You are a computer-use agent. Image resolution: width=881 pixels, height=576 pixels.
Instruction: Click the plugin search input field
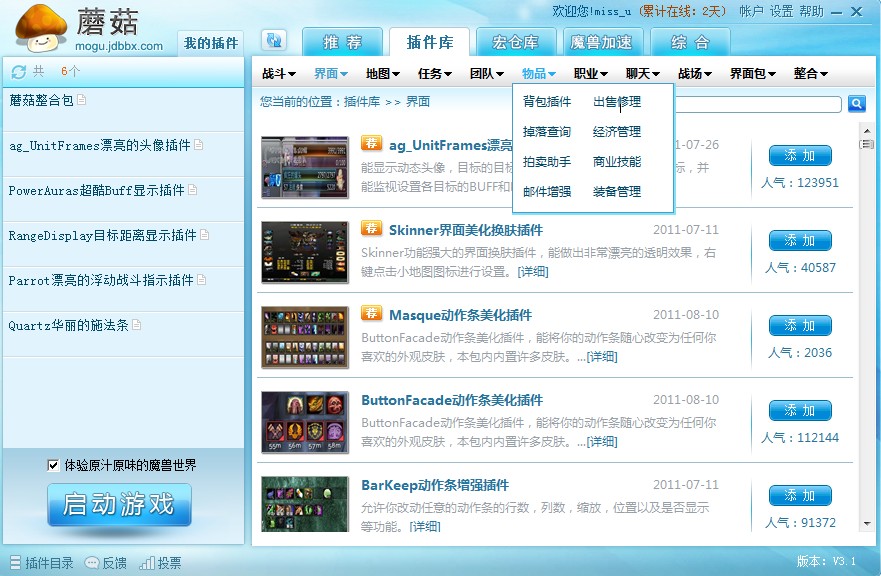[x=757, y=104]
